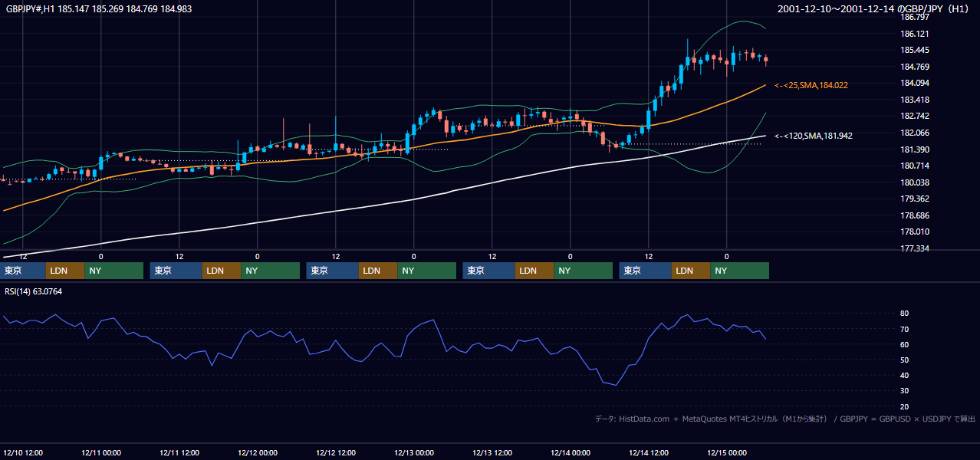Screen dimensions: 980x460
Task: Click the 186.121 price axis label
Action: click(x=916, y=34)
